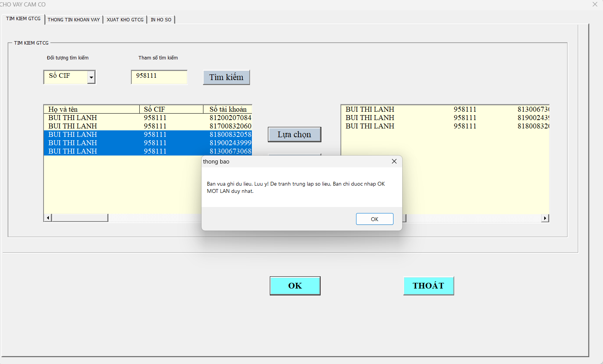The height and width of the screenshot is (364, 603).
Task: Select the highlighted row with account 81300673068
Action: pyautogui.click(x=148, y=151)
